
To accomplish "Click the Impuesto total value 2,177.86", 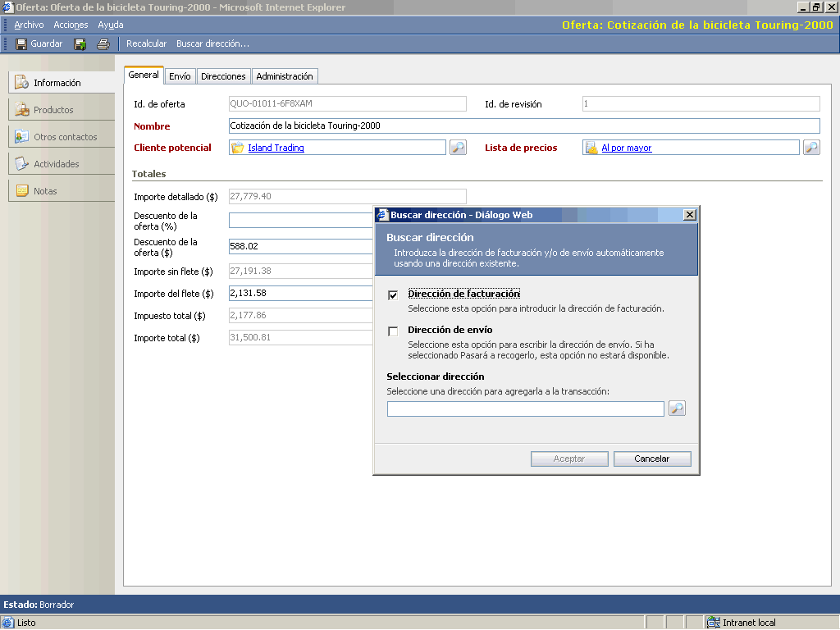I will (248, 315).
